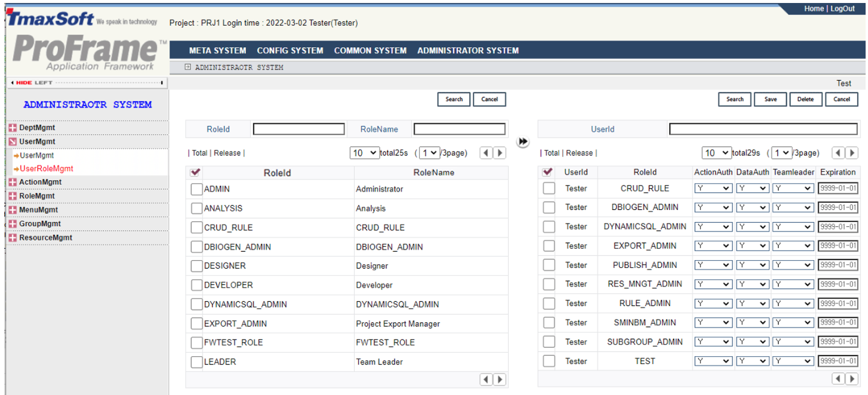This screenshot has width=868, height=395.
Task: Open rows-per-page dropdown in role panel
Action: [364, 153]
